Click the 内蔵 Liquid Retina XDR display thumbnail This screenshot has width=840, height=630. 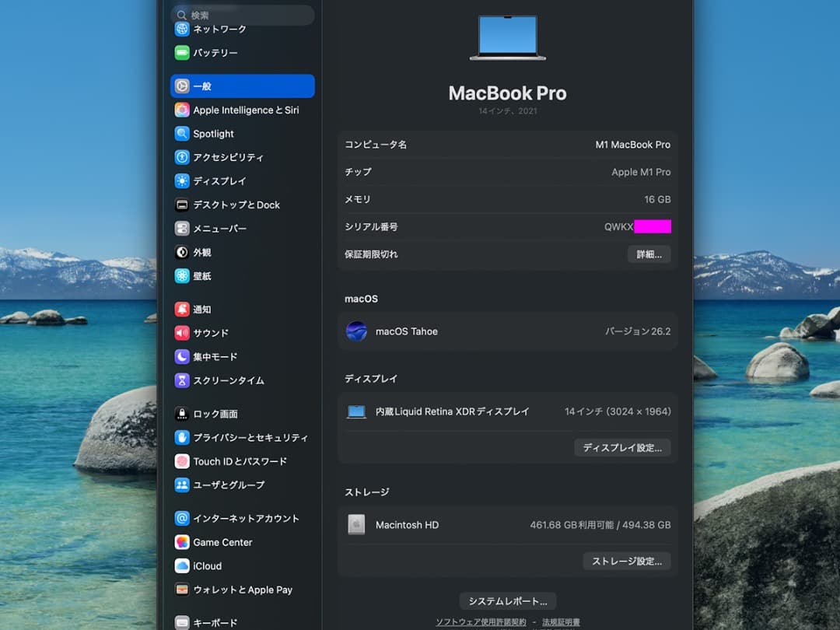[356, 411]
